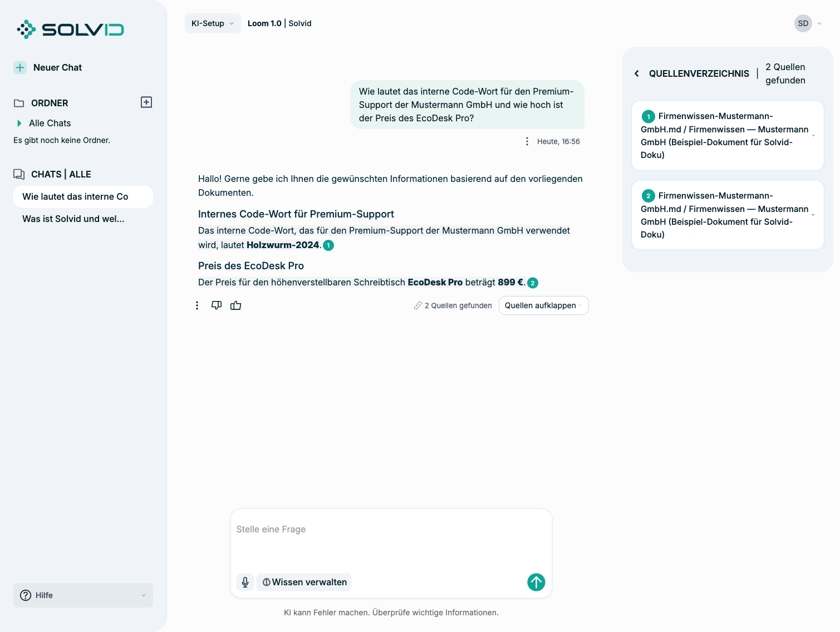Click citation badge 1 after Holzwurm-2024

pos(328,245)
